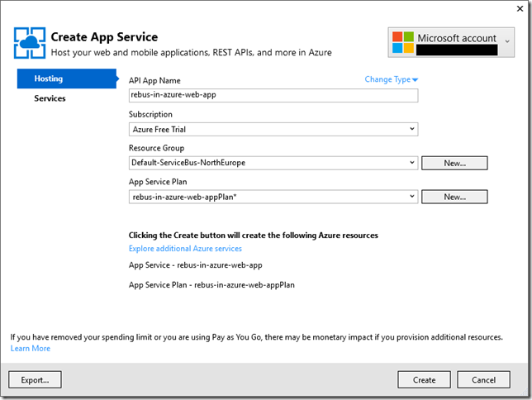Click 'App Service - rebus-in-azure-web-app' text
Viewport: 532px width, 400px height.
tap(196, 265)
